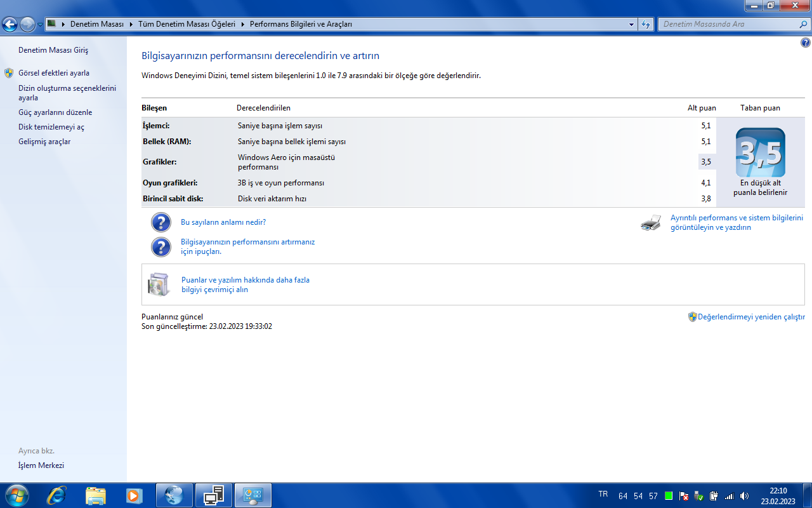Open Windows Explorer folder on taskbar

(96, 495)
